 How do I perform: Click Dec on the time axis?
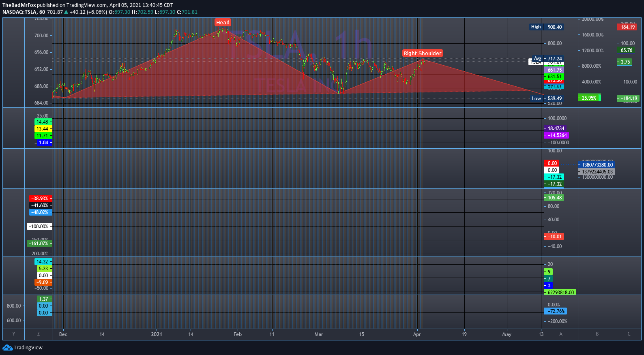63,334
